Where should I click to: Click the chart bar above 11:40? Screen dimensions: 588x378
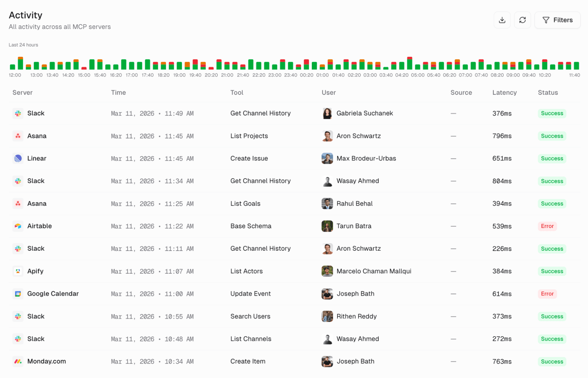coord(576,66)
